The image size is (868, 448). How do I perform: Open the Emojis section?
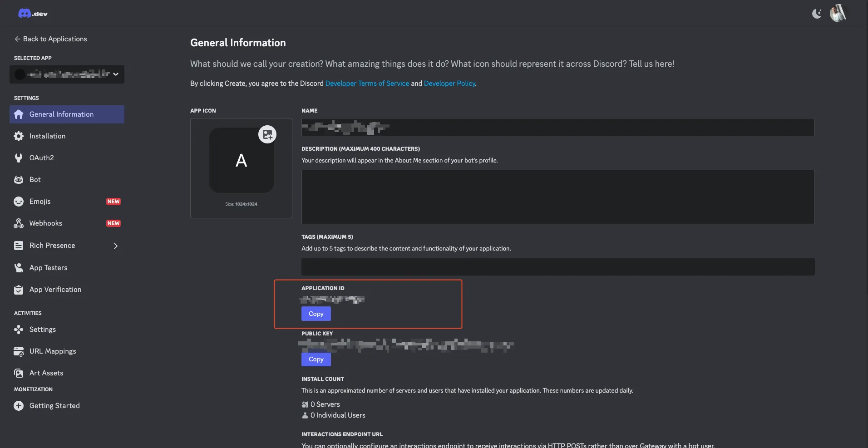40,202
